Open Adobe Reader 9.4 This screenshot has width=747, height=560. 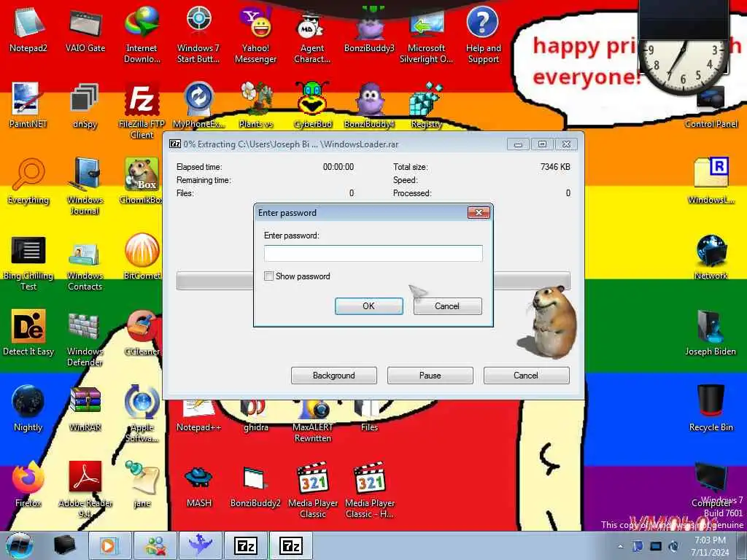click(x=85, y=489)
